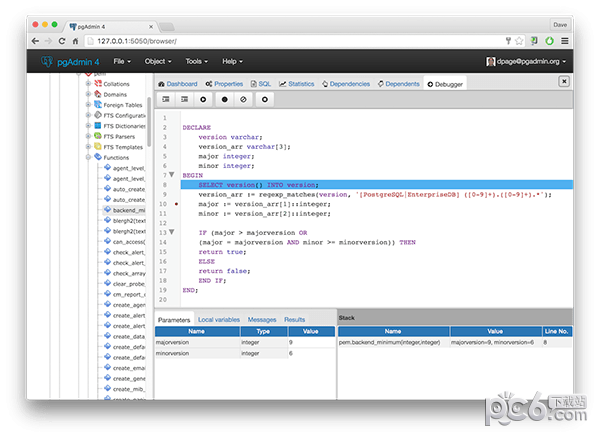Image resolution: width=600 pixels, height=438 pixels.
Task: Expand the FTS Parsers tree node
Action: [x=88, y=136]
